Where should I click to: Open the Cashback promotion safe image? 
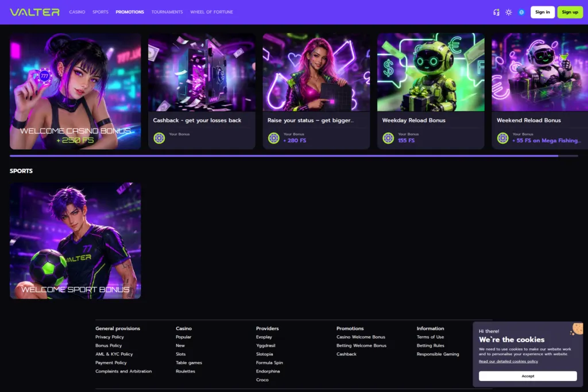(202, 72)
